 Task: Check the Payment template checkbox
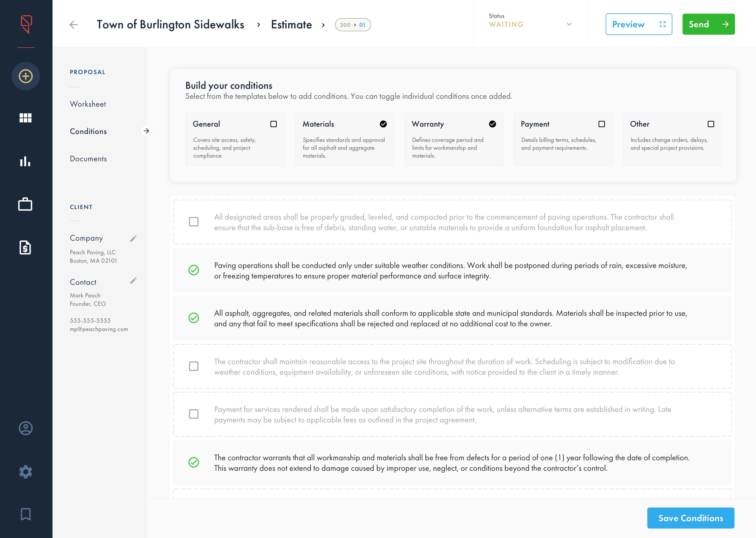coord(601,124)
